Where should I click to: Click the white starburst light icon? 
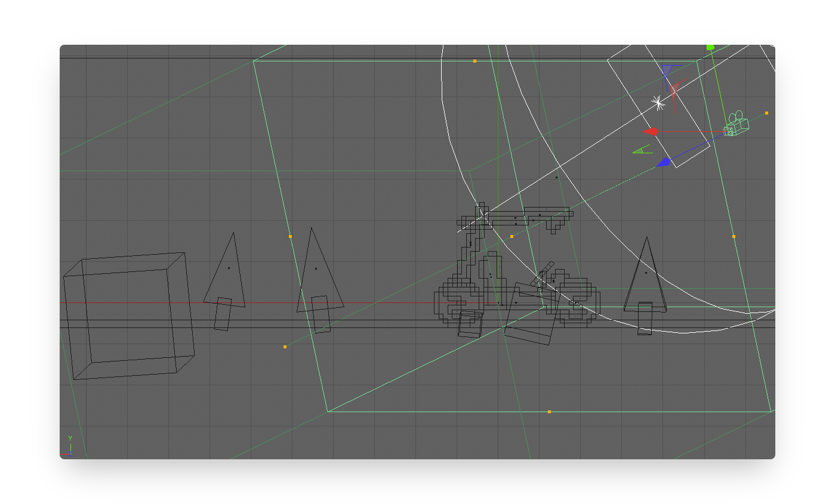point(658,103)
